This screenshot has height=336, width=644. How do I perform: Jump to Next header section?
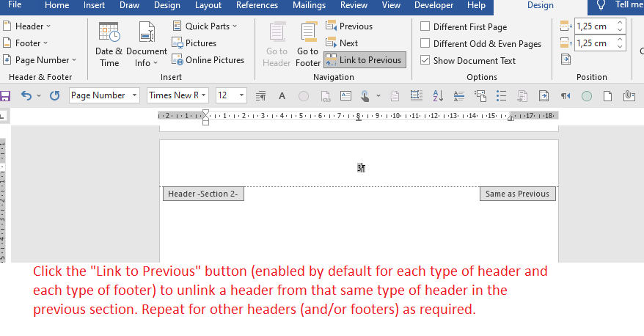342,43
